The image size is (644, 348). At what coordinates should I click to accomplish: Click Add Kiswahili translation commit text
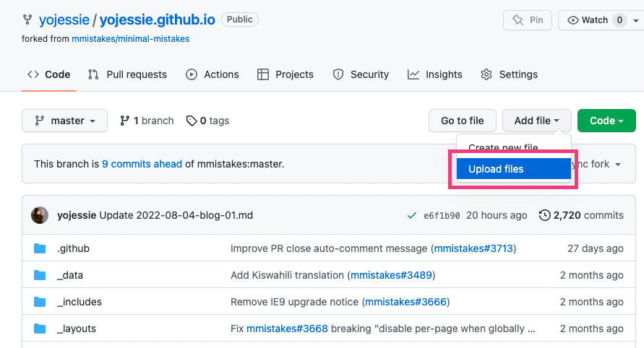pyautogui.click(x=288, y=275)
